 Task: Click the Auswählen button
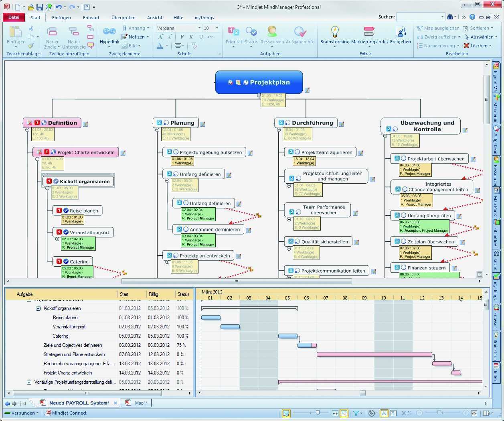[481, 37]
